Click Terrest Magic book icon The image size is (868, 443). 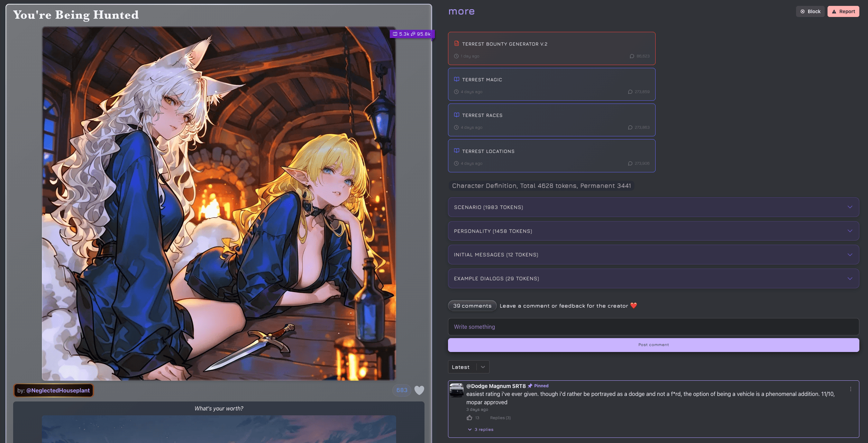(x=457, y=79)
